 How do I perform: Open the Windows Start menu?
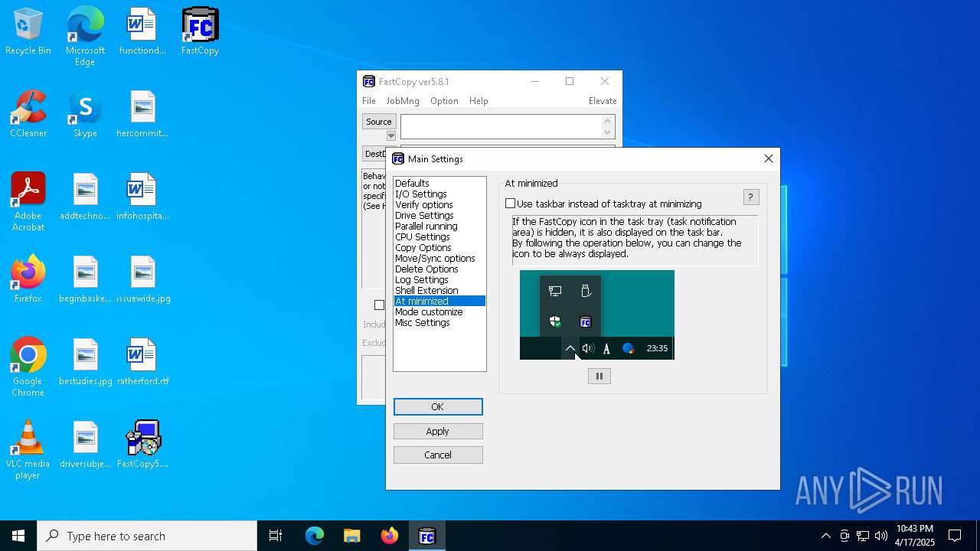pyautogui.click(x=18, y=536)
